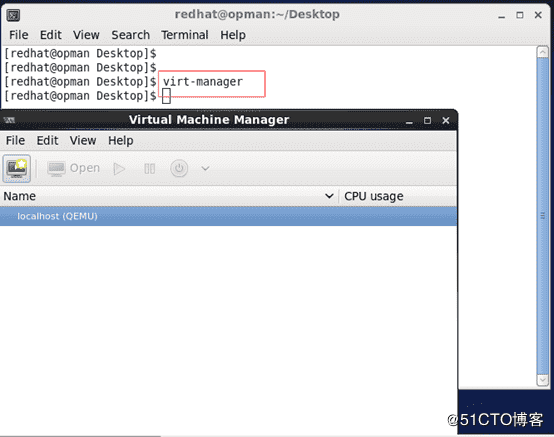
Task: Shut down the virtual machine power icon
Action: (x=179, y=169)
